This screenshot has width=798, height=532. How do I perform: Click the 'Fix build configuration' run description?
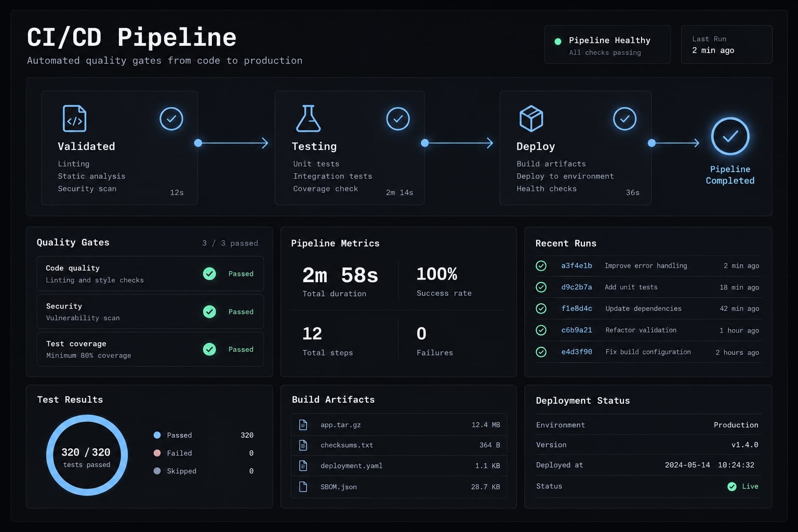point(648,352)
